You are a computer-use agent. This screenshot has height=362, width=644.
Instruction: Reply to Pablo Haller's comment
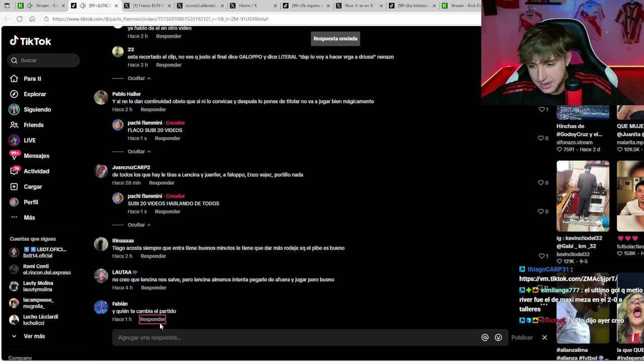[x=153, y=110]
